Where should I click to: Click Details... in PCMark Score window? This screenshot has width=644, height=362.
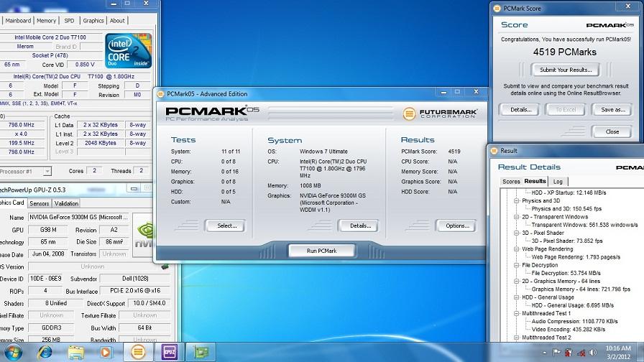click(x=521, y=110)
